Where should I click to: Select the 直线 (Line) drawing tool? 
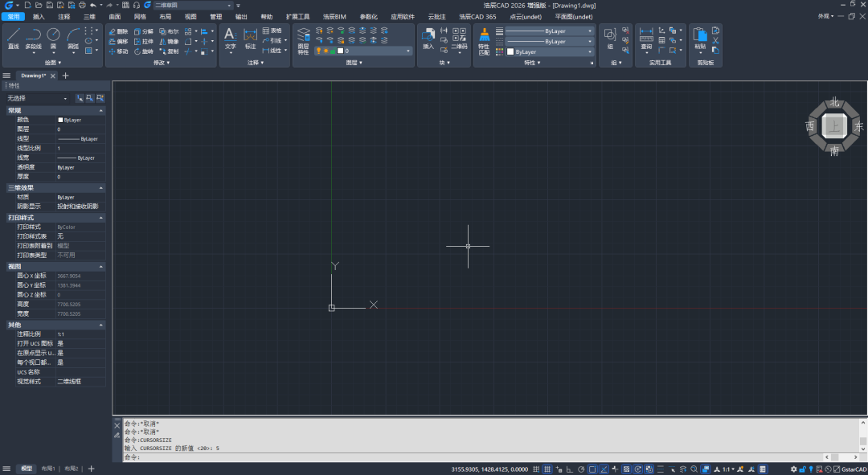(14, 39)
